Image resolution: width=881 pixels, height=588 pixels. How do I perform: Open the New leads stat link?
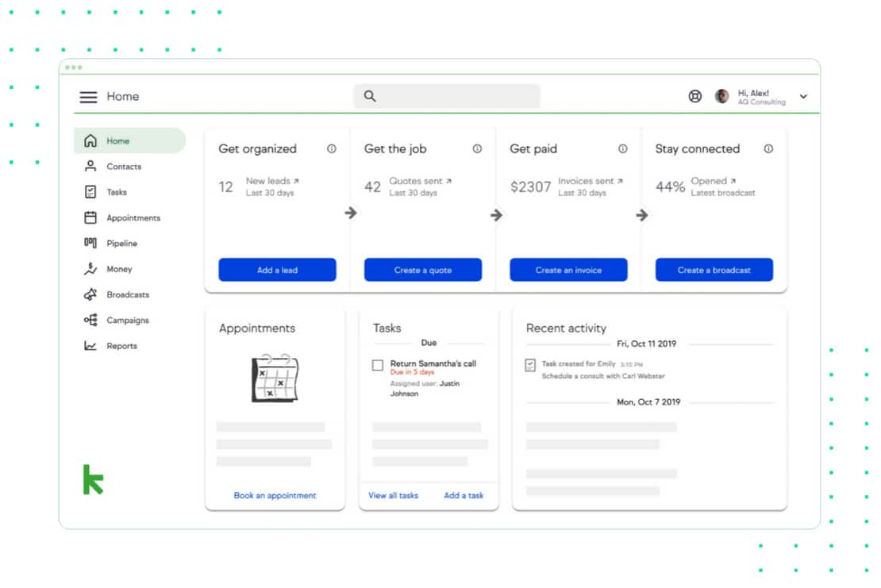pyautogui.click(x=272, y=181)
